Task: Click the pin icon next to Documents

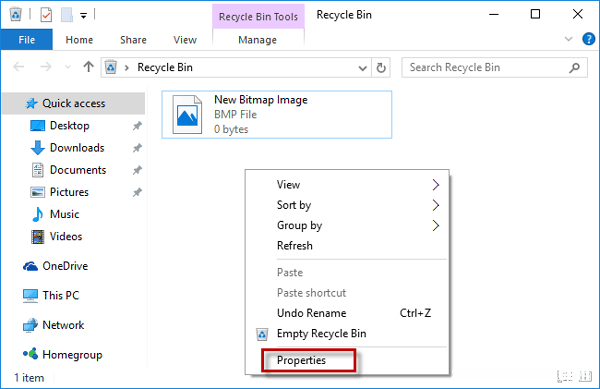Action: pyautogui.click(x=137, y=170)
